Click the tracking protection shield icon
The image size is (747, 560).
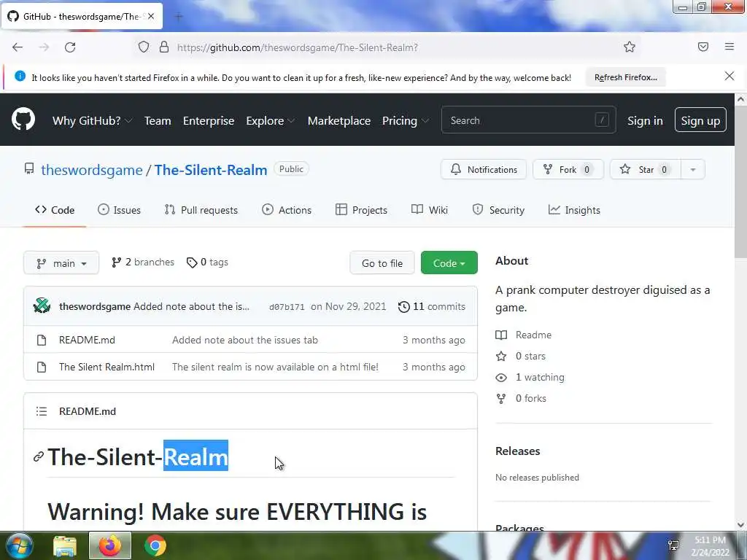point(144,47)
